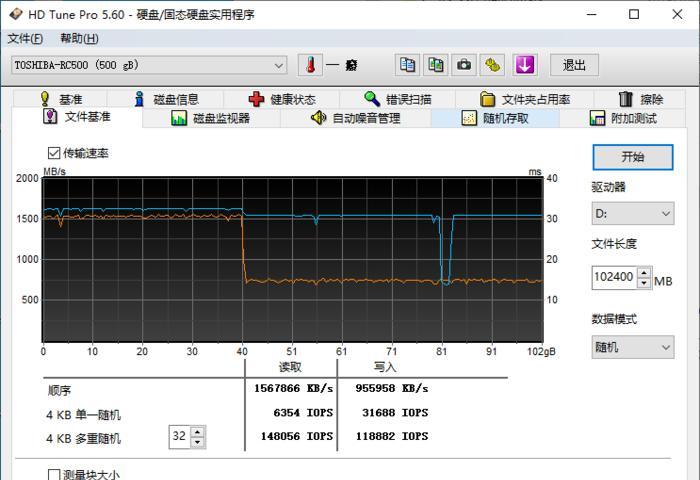Image resolution: width=700 pixels, height=480 pixels.
Task: Click 4 KB single read 6354 IOPS
Action: tap(303, 413)
